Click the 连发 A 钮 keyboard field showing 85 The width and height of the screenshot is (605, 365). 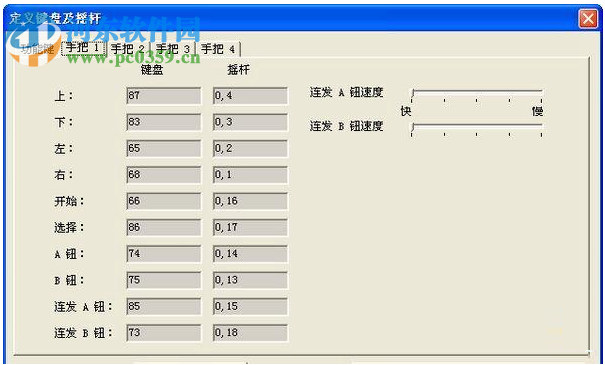coord(164,307)
